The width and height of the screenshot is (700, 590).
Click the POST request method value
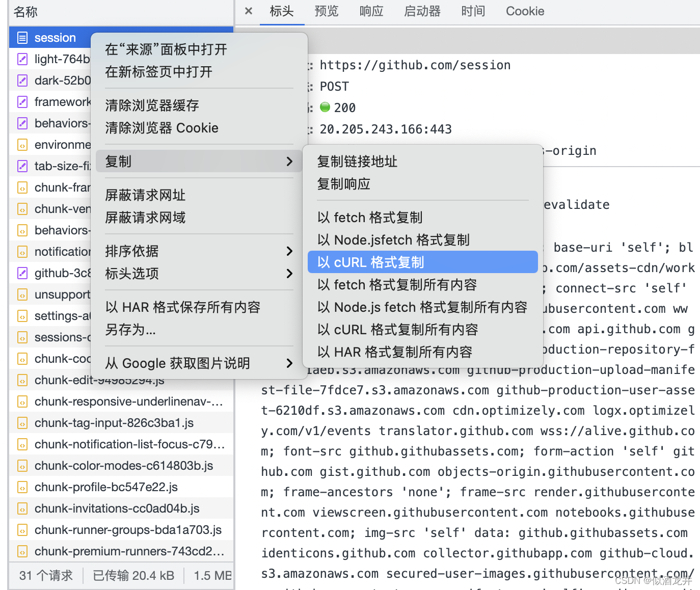click(x=334, y=87)
